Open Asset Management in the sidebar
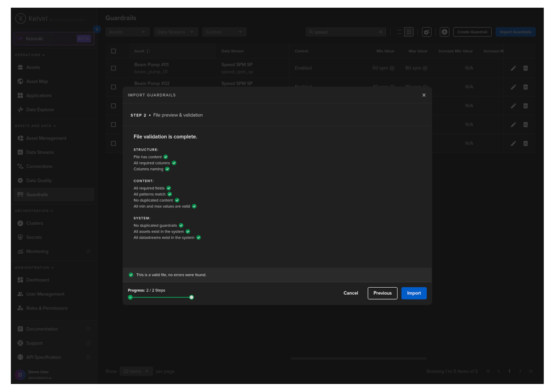 point(46,138)
